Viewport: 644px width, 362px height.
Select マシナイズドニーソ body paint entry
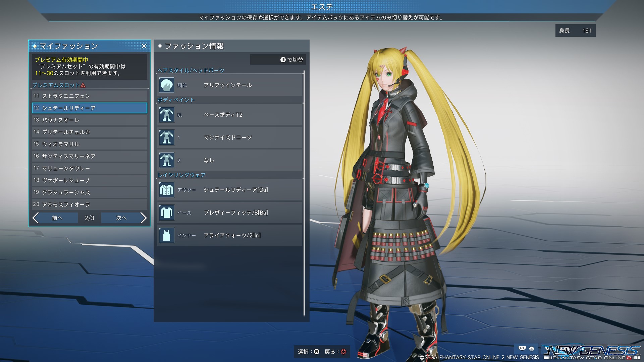(x=230, y=137)
